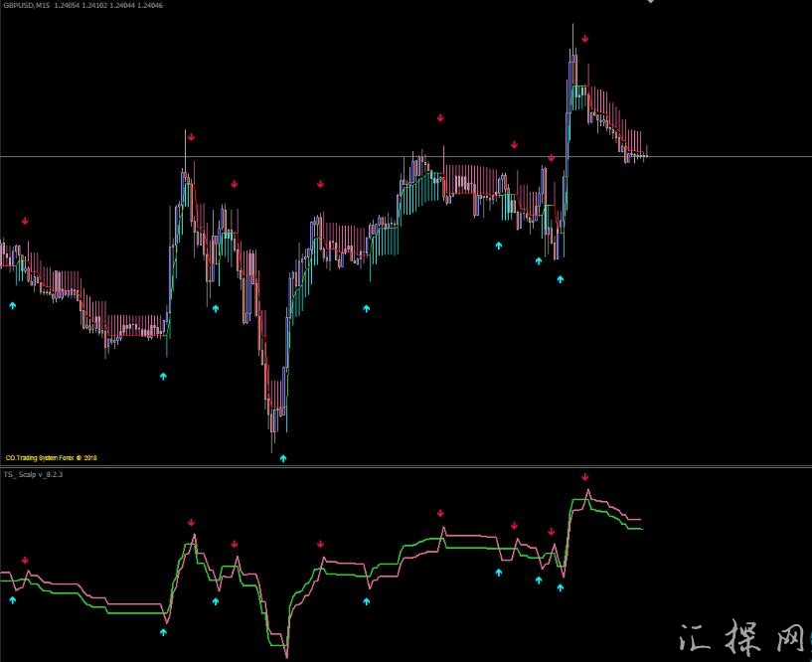
Task: Click the chart shift triangle marker at top edge
Action: 650,3
